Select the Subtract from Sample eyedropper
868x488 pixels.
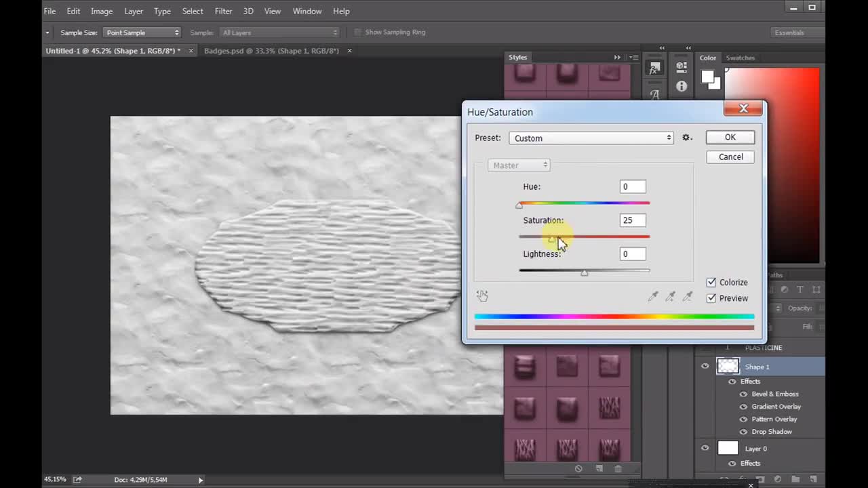click(x=688, y=296)
